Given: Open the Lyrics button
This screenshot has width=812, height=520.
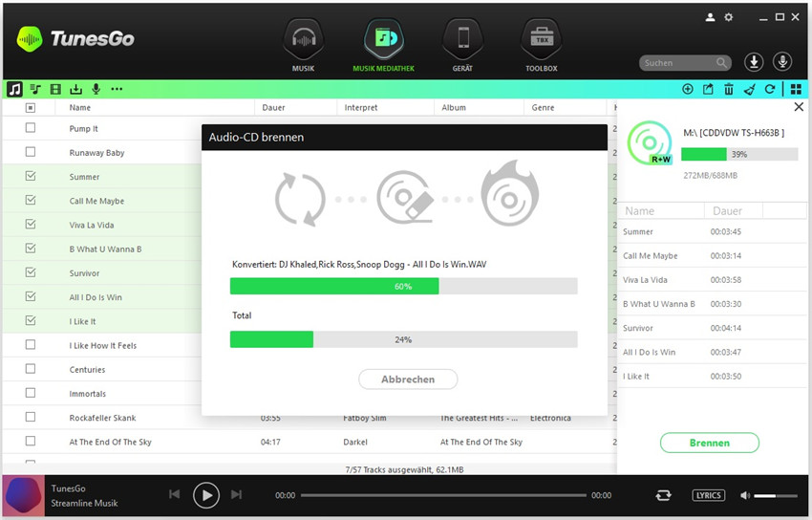Looking at the screenshot, I should point(709,495).
